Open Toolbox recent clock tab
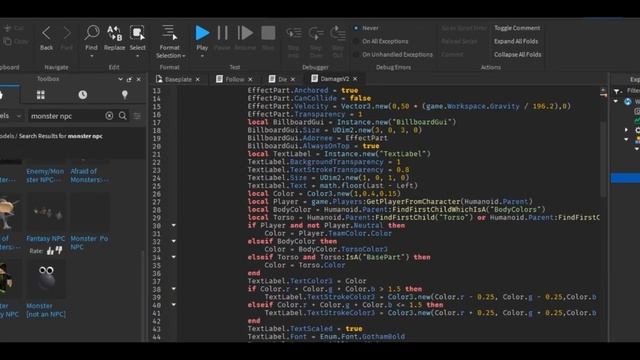This screenshot has height=360, width=640. click(83, 95)
